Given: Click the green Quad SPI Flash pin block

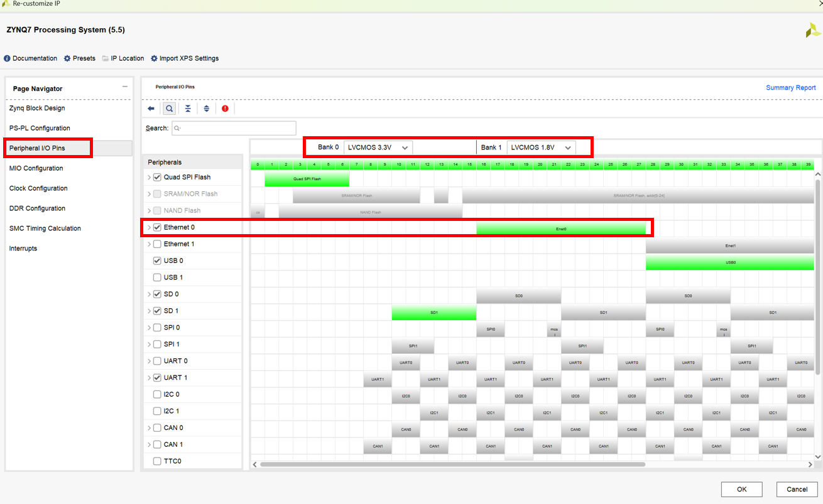Looking at the screenshot, I should [307, 179].
